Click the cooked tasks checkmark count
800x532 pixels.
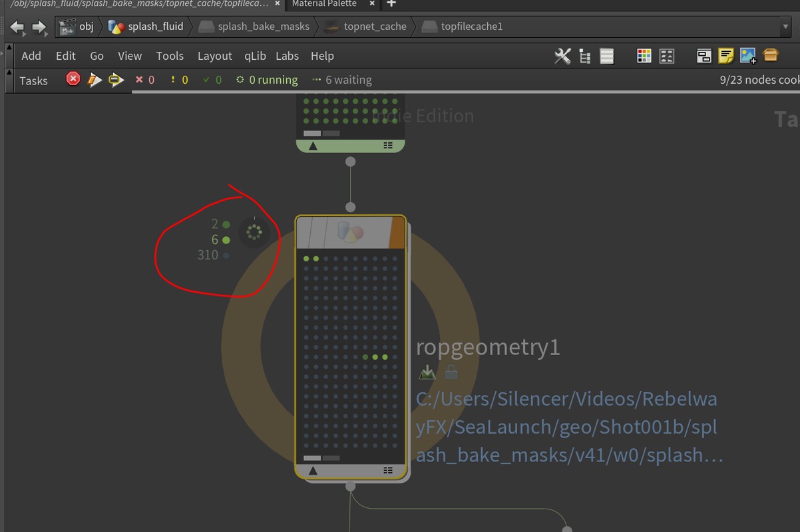pyautogui.click(x=212, y=80)
